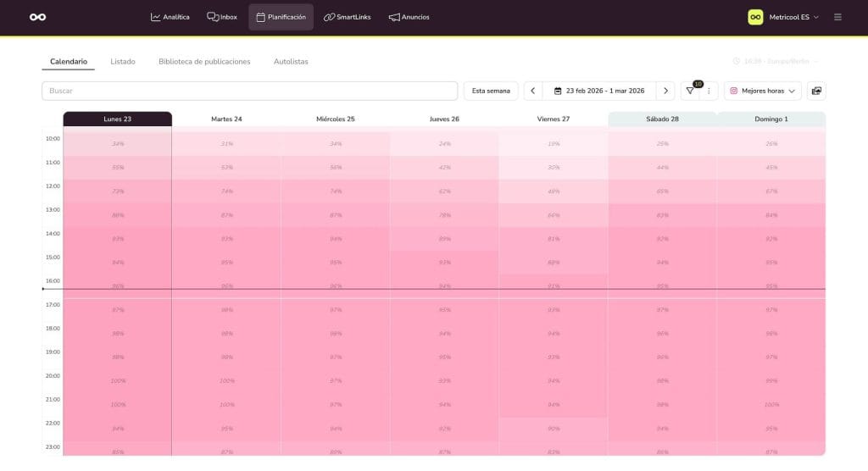Image resolution: width=868 pixels, height=471 pixels.
Task: Select the Lunes 23 day header
Action: 117,119
